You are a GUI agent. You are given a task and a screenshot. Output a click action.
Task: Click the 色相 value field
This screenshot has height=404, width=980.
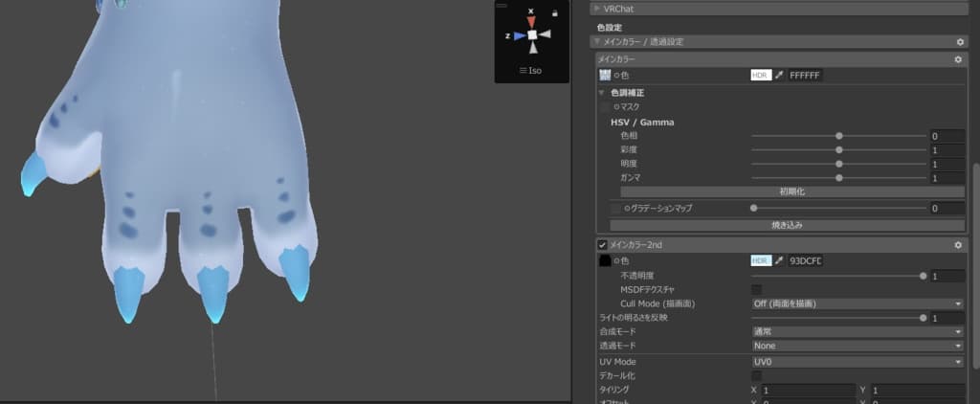click(947, 136)
